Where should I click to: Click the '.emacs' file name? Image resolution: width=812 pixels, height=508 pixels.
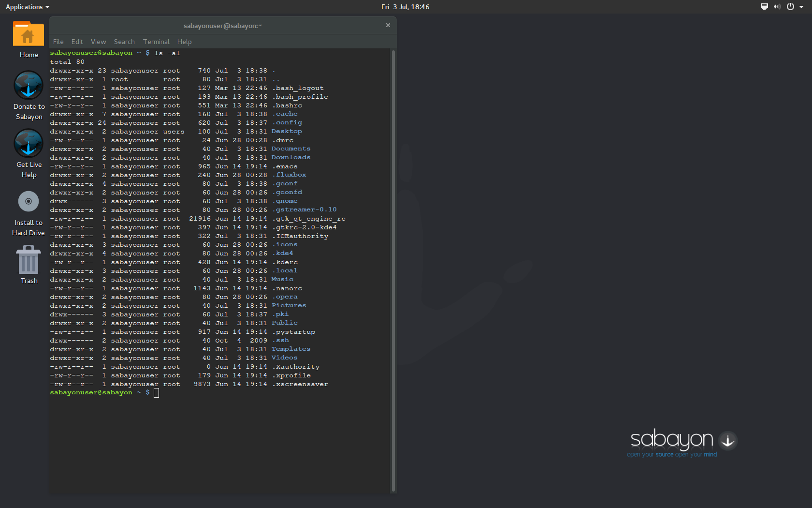click(285, 166)
